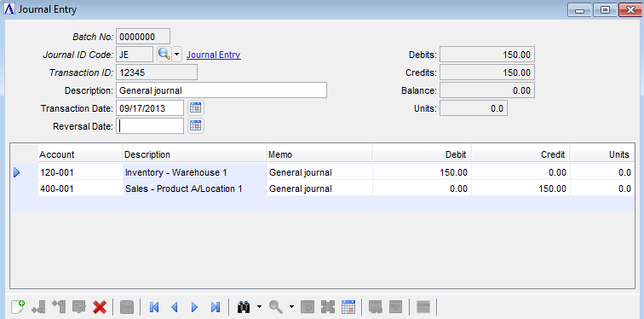Click the Units cell in 120-001 row
Image resolution: width=644 pixels, height=319 pixels.
coord(602,172)
